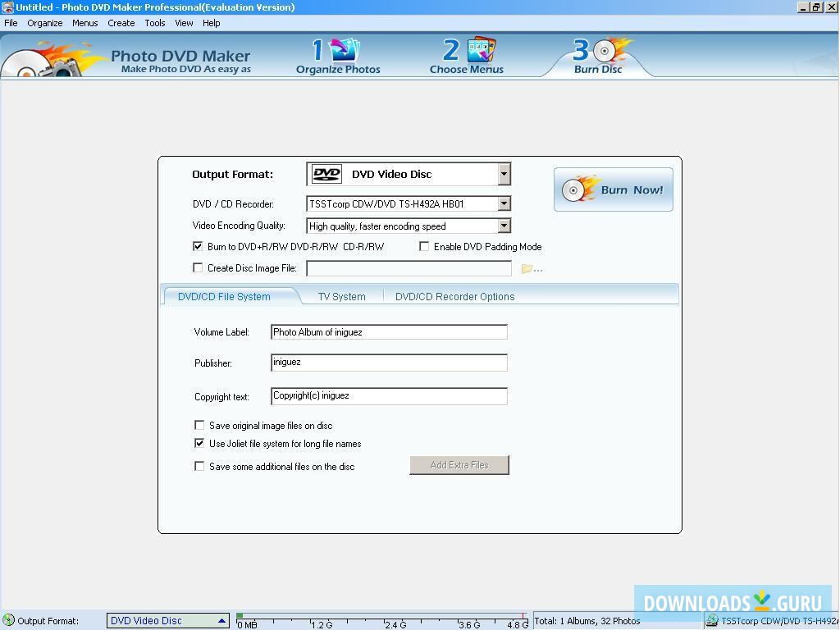Click the disc image file path field

click(409, 268)
